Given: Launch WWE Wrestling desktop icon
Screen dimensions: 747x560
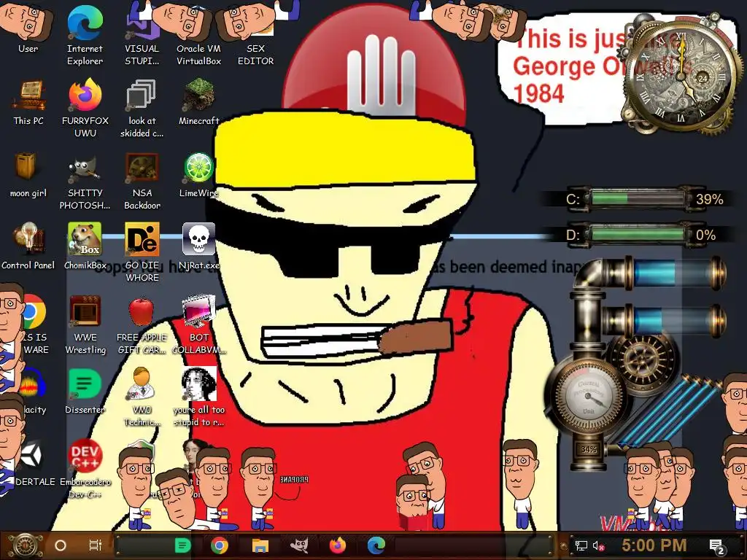Looking at the screenshot, I should coord(85,325).
